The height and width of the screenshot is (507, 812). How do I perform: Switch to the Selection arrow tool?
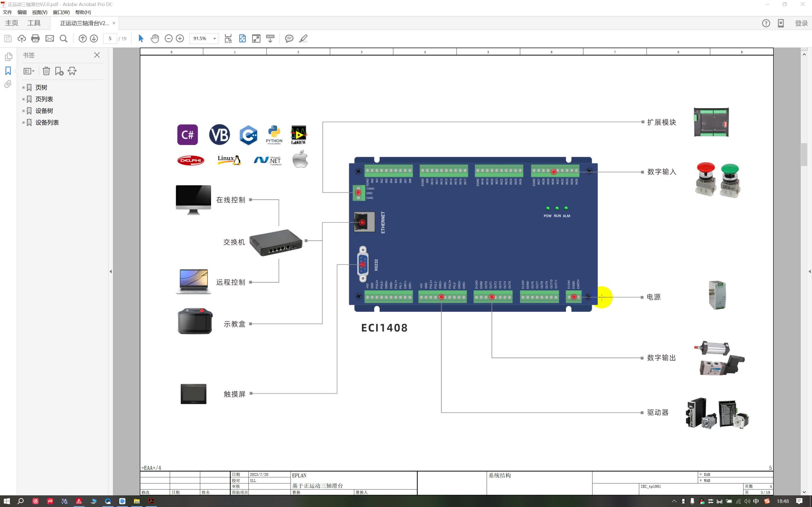pos(141,38)
